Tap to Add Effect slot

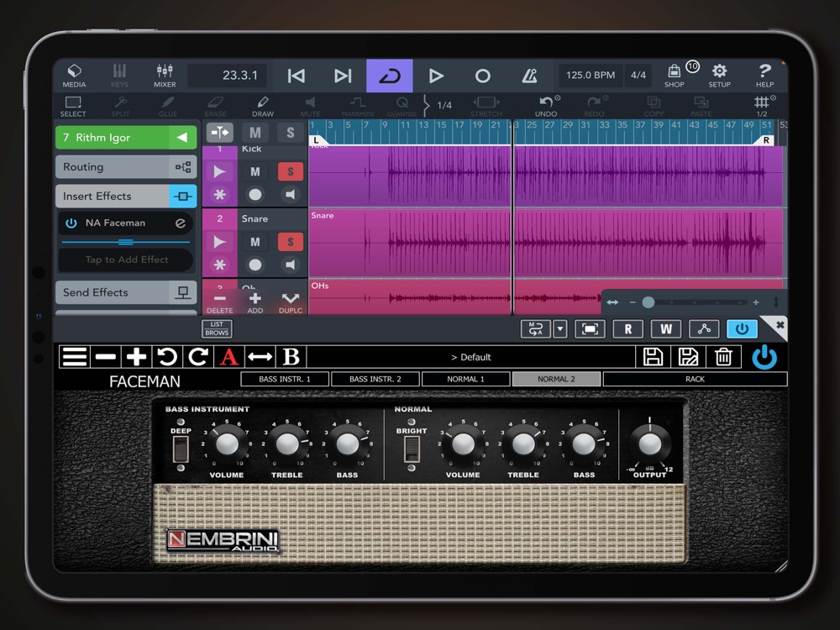126,260
